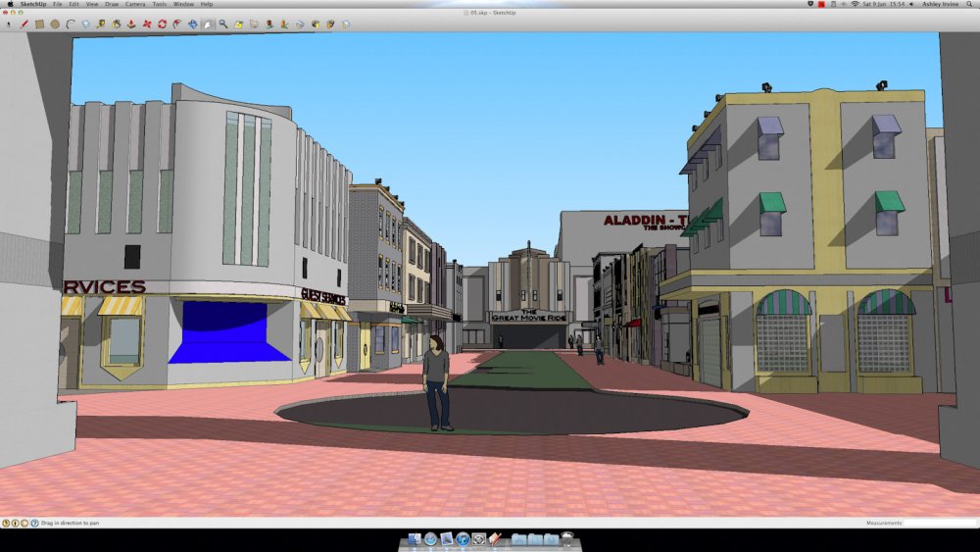Select the Arc tool

click(71, 24)
